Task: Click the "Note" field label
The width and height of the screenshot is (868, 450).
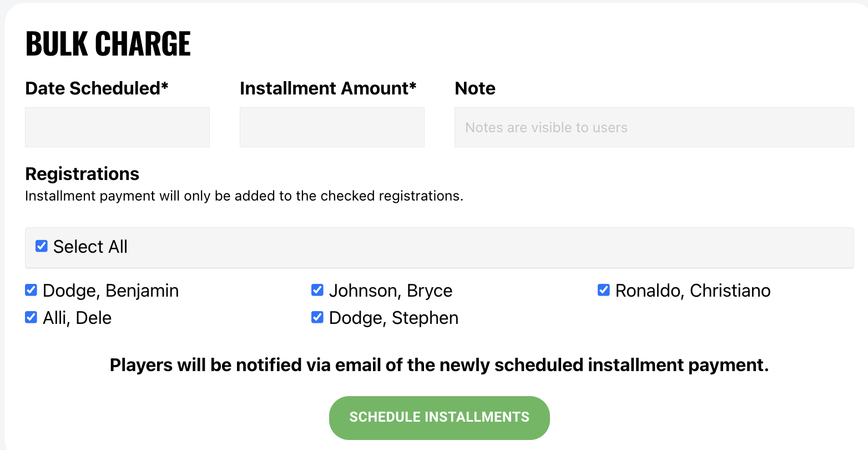Action: (475, 88)
